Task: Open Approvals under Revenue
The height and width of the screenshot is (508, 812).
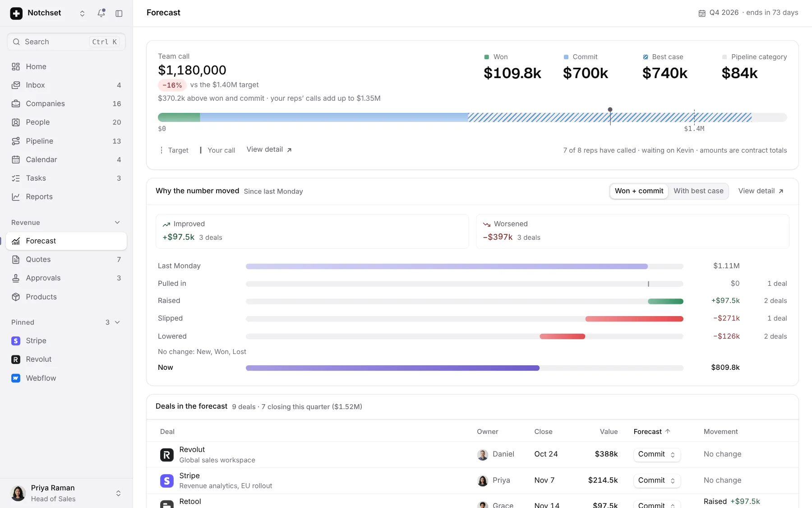Action: [x=66, y=278]
